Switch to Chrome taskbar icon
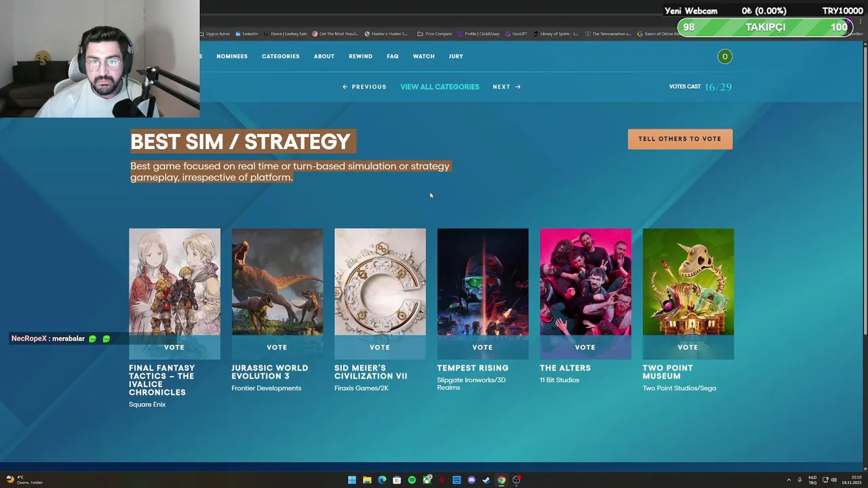Image resolution: width=868 pixels, height=488 pixels. pyautogui.click(x=501, y=480)
